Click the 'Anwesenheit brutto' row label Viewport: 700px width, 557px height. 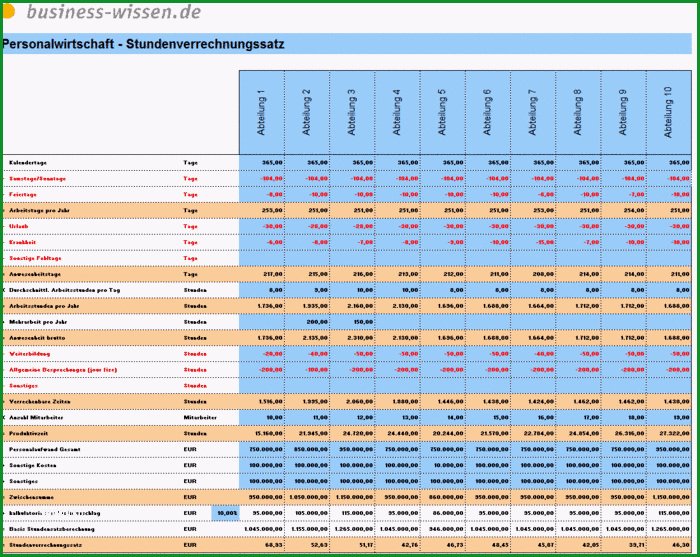point(37,338)
